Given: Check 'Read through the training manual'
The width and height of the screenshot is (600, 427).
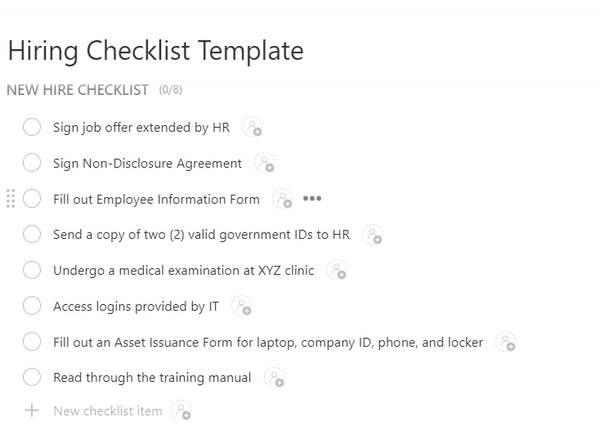Looking at the screenshot, I should coord(32,377).
